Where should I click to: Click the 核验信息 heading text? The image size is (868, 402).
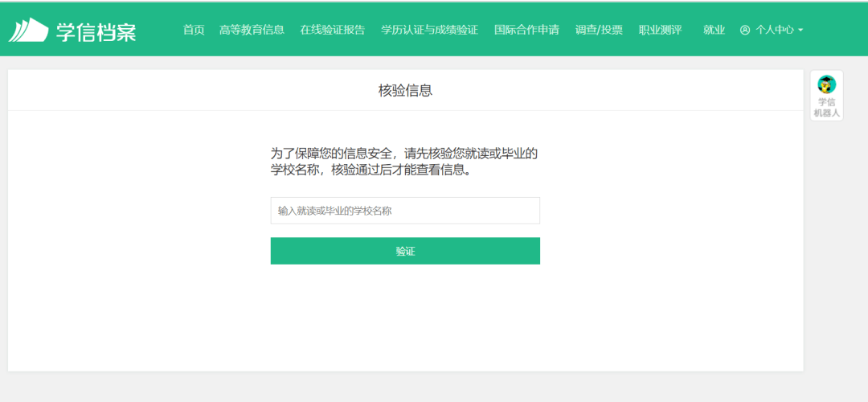tap(405, 90)
